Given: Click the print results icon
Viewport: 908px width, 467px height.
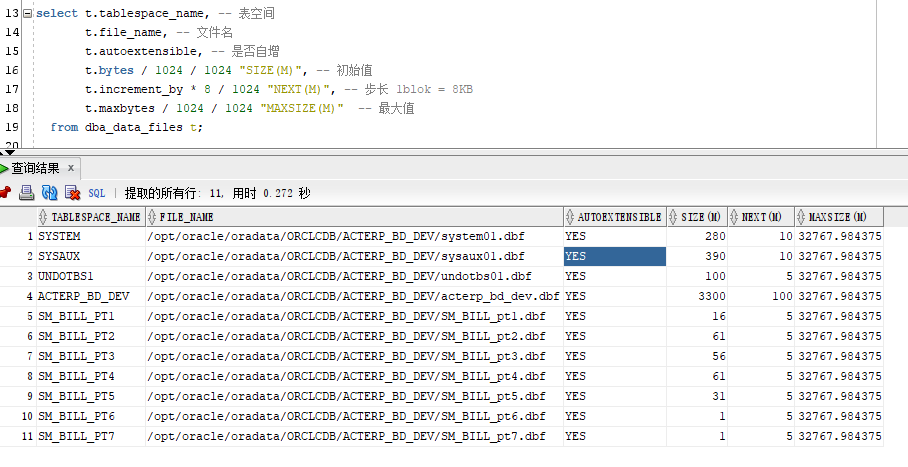Looking at the screenshot, I should tap(27, 193).
